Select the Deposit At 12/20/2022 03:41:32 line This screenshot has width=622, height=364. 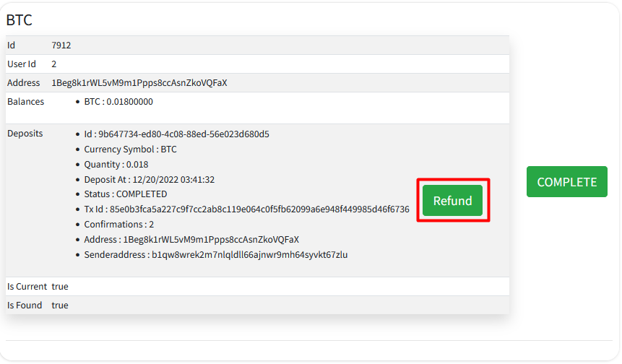149,179
